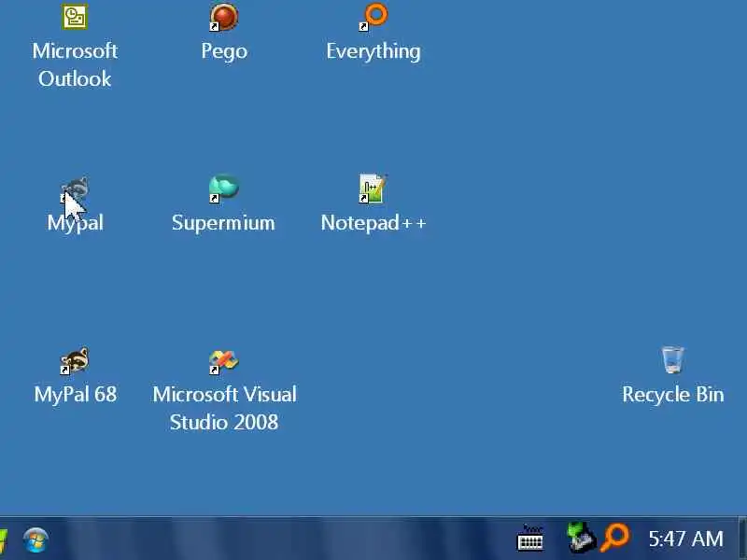The height and width of the screenshot is (560, 747).
Task: Launch the Everything search shortcut on the desktop
Action: pyautogui.click(x=373, y=17)
